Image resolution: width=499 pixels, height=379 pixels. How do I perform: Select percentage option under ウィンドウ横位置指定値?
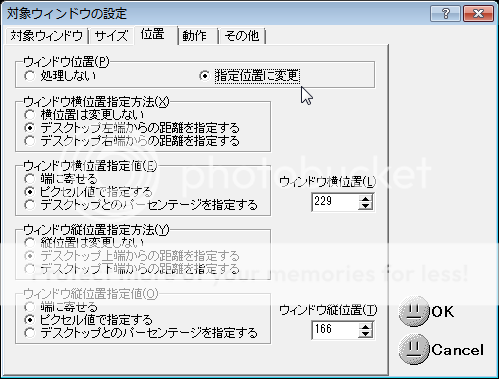(141, 205)
